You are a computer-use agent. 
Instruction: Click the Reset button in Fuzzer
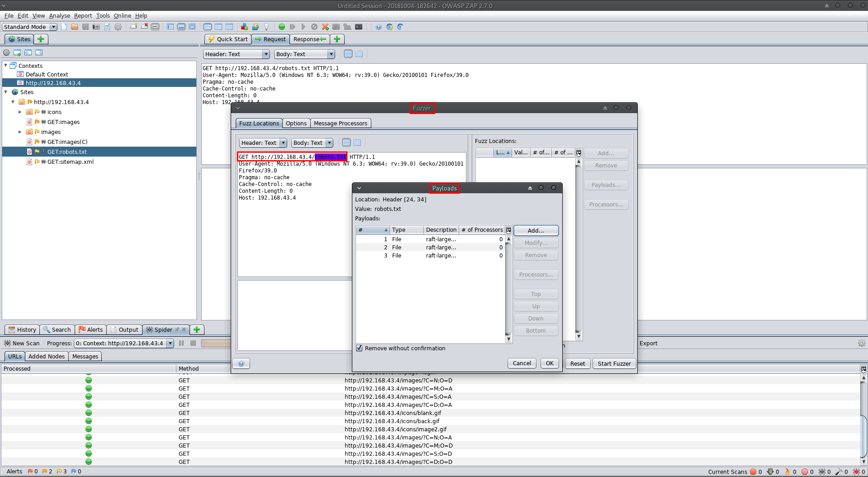pyautogui.click(x=578, y=363)
